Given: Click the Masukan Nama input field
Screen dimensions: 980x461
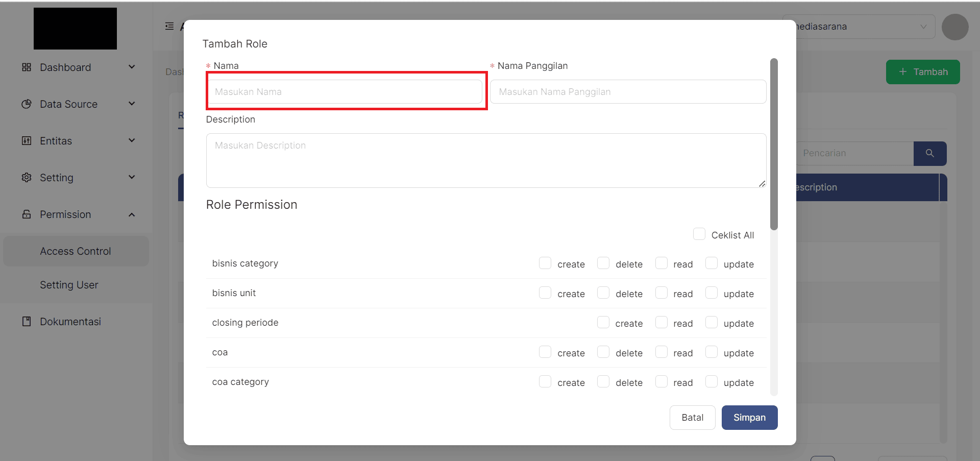Looking at the screenshot, I should [345, 92].
